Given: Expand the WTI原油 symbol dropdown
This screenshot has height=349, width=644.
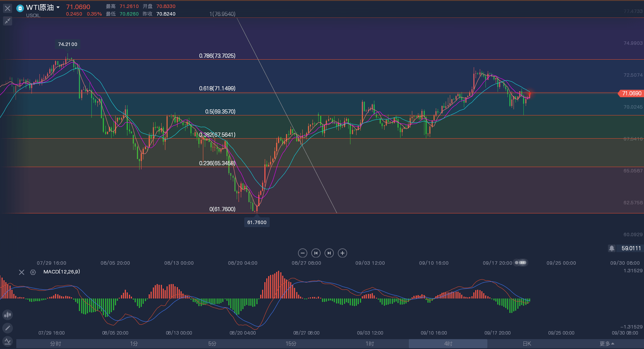Looking at the screenshot, I should (x=58, y=8).
